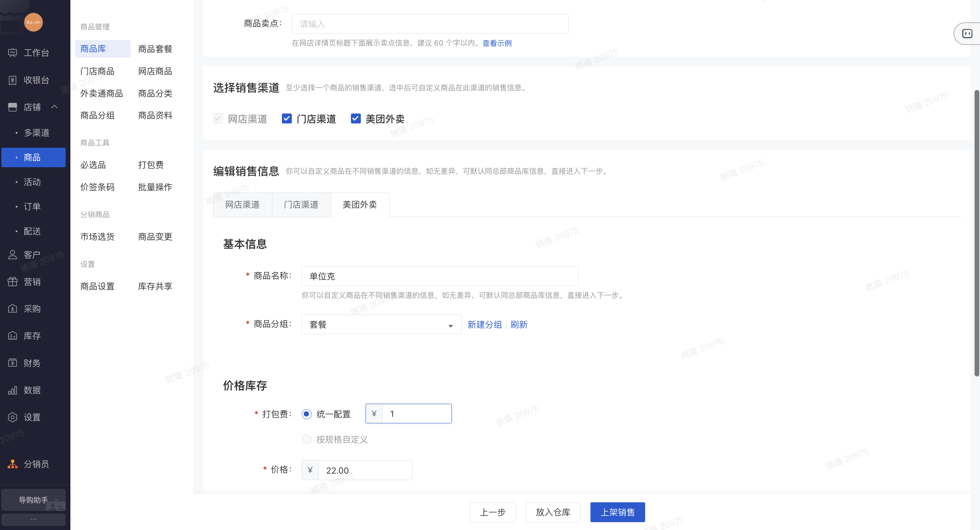Switch to the 网店渠道 tab
Viewport: 980px width, 530px height.
pyautogui.click(x=242, y=205)
